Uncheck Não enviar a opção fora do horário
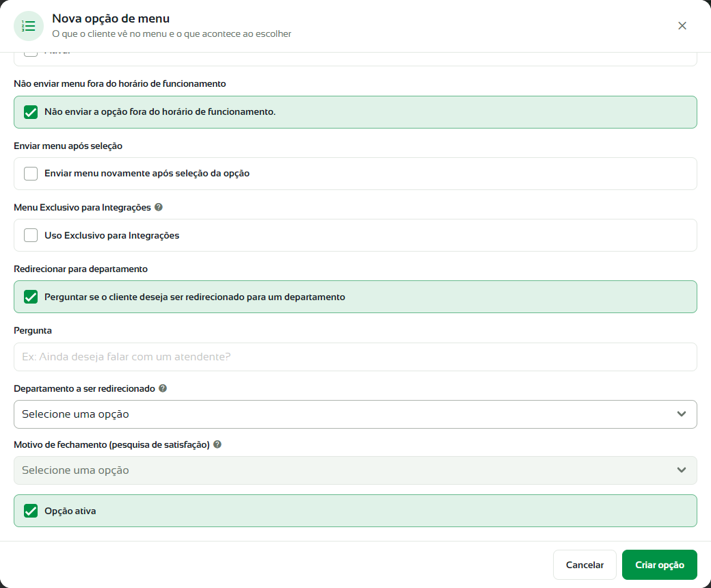The height and width of the screenshot is (588, 711). pos(31,112)
